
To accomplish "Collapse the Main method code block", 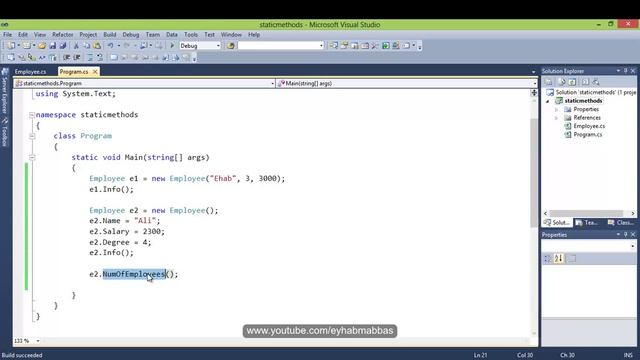I will coord(32,158).
